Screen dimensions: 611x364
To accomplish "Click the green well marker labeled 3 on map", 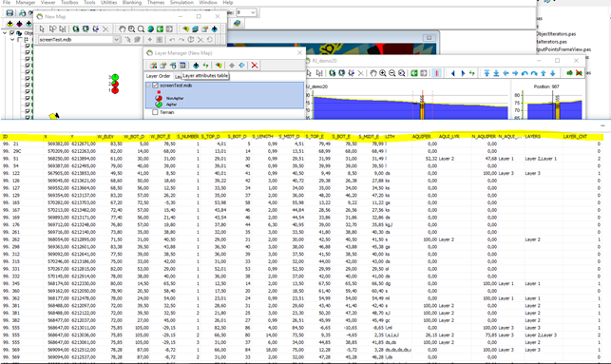I will 115,78.
